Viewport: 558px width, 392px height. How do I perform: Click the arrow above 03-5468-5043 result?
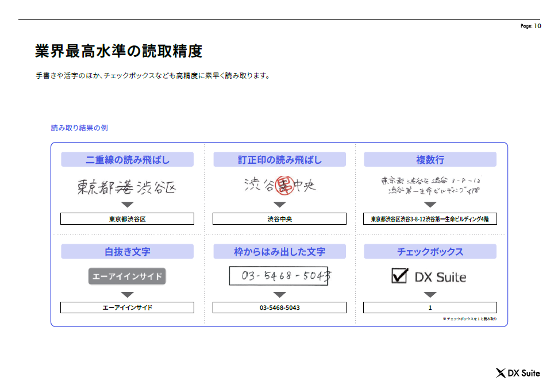coord(279,294)
